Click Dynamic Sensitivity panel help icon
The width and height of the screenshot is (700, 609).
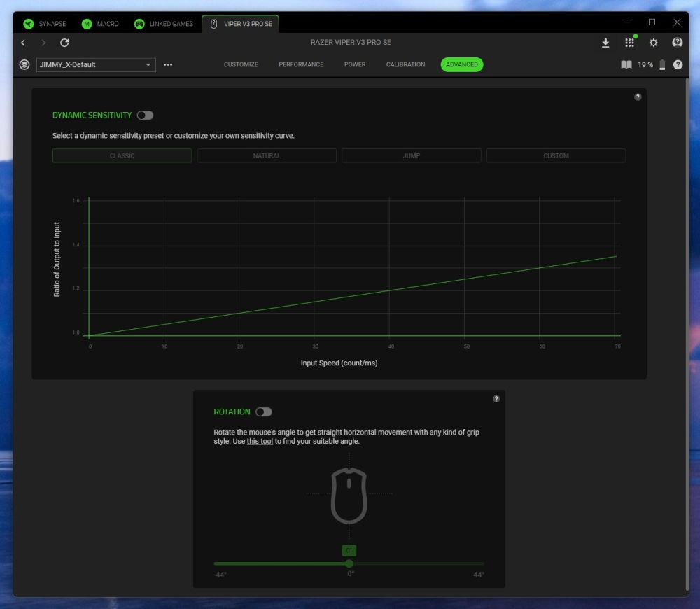638,97
